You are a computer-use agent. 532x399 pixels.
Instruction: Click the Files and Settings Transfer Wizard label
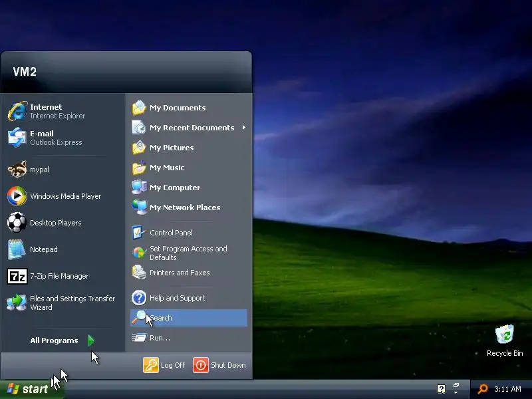click(72, 303)
